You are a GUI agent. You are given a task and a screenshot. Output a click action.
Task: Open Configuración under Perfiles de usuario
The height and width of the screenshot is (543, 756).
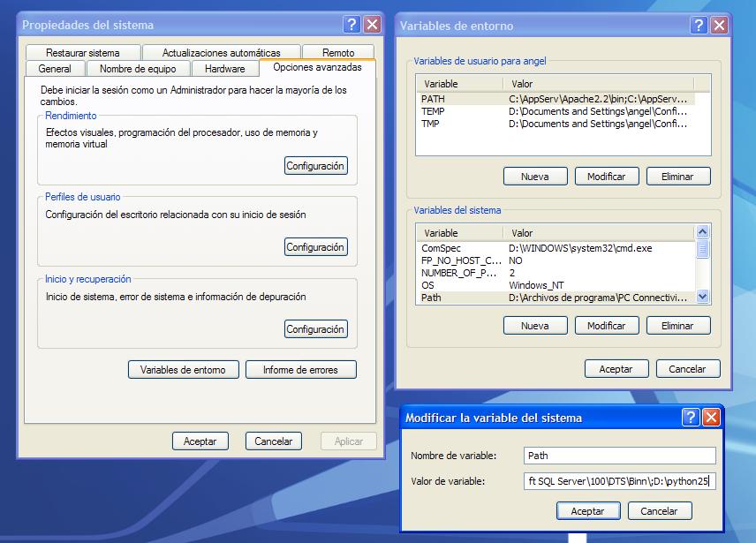(x=316, y=247)
